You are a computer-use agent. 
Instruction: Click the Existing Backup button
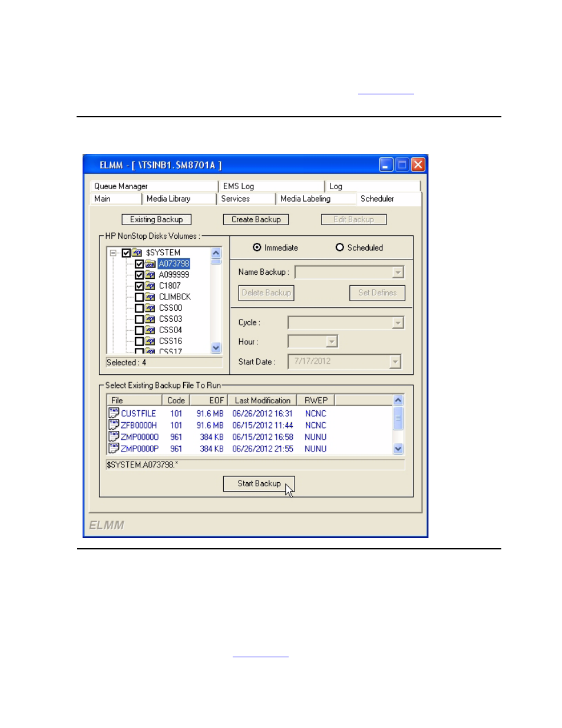pos(157,219)
